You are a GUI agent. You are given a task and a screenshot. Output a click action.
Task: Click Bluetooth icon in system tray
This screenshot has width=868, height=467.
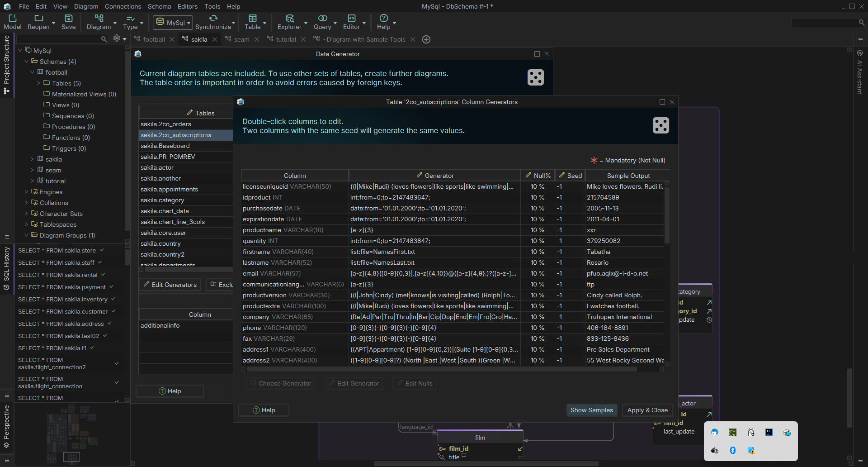click(732, 450)
